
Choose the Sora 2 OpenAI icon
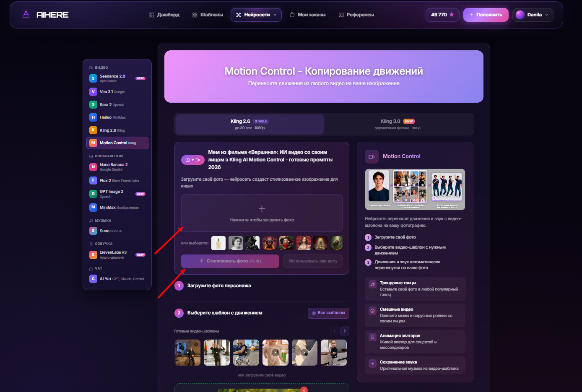pos(93,104)
